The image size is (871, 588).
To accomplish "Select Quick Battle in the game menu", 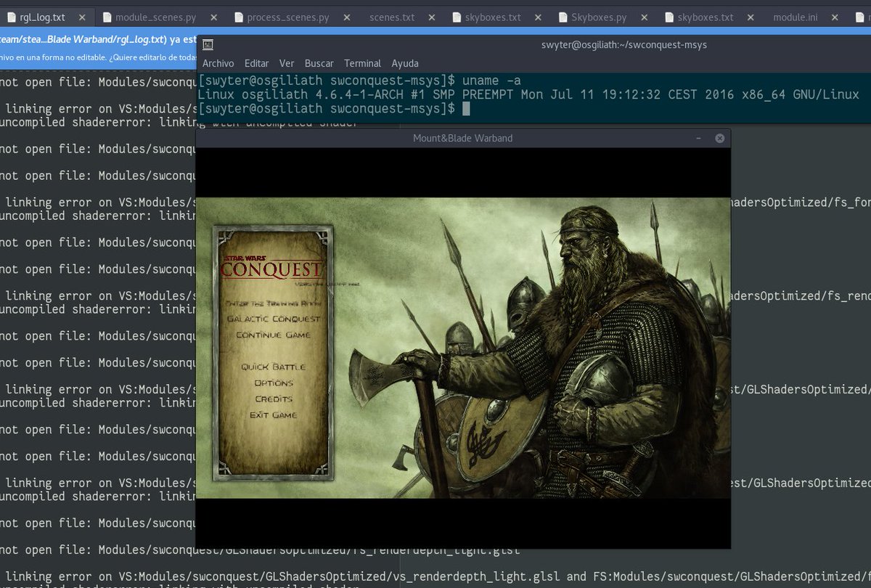I will (274, 367).
